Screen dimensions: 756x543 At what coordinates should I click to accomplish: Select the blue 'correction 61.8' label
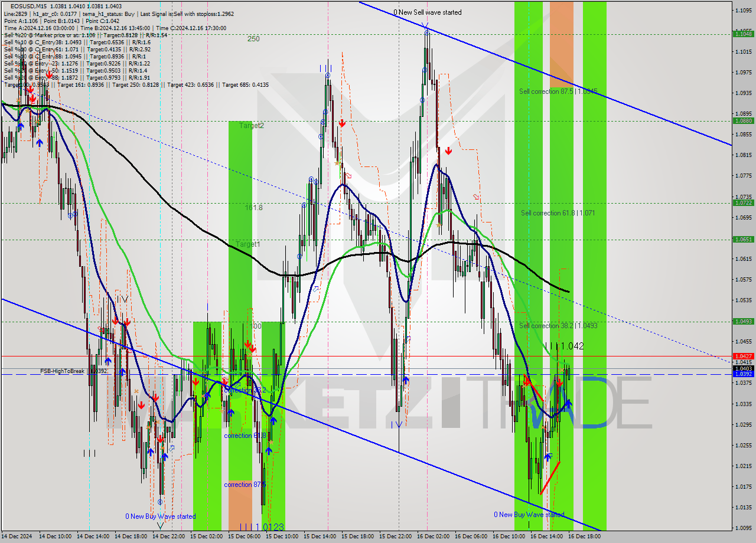coord(245,436)
